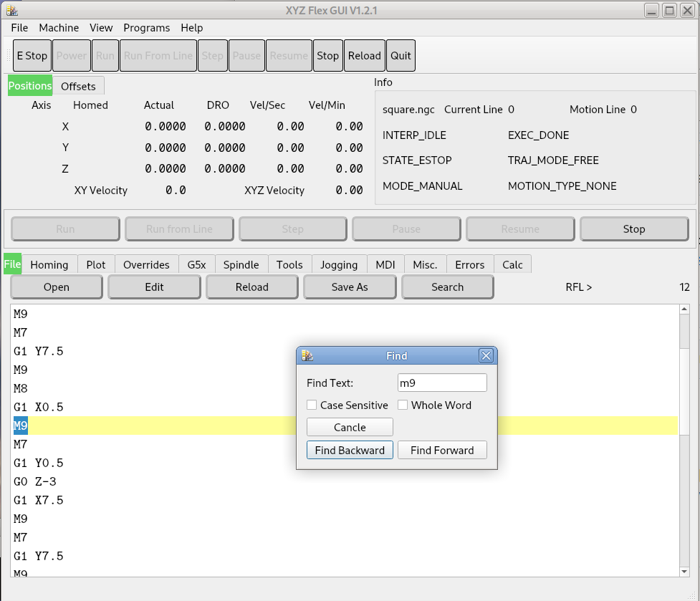Click the Open file button
The height and width of the screenshot is (601, 700).
click(57, 287)
